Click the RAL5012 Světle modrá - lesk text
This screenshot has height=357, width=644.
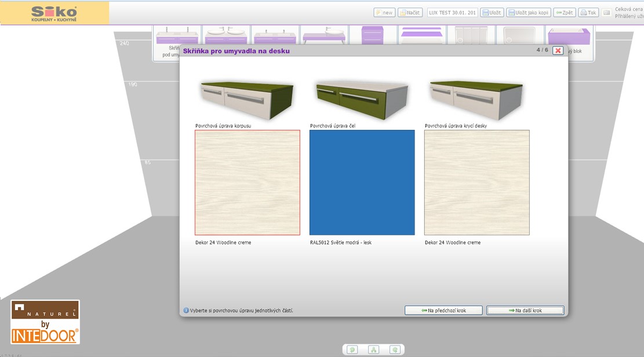(x=340, y=242)
